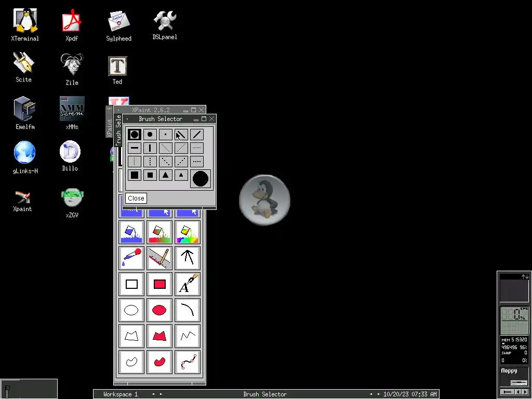
Task: Choose the large triangle brush
Action: [166, 175]
